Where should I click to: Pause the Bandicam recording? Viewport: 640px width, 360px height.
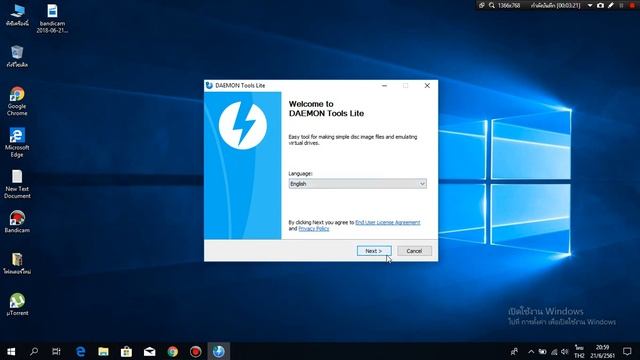click(x=622, y=5)
